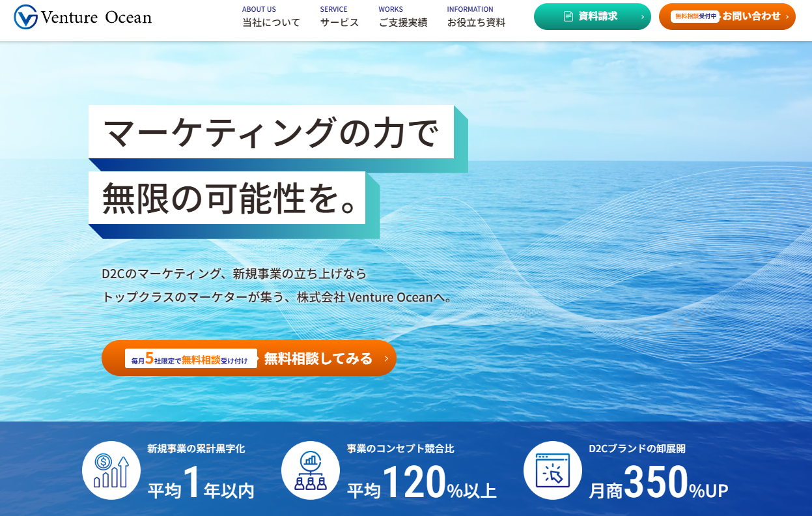Click the 平均1年以内 statistic
The width and height of the screenshot is (812, 516).
coord(201,482)
